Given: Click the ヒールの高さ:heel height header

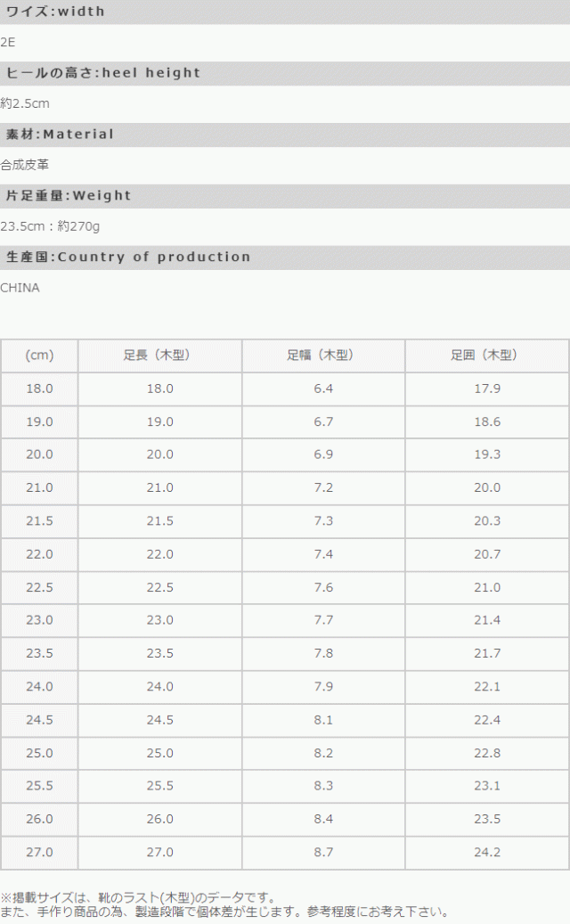Looking at the screenshot, I should [103, 73].
